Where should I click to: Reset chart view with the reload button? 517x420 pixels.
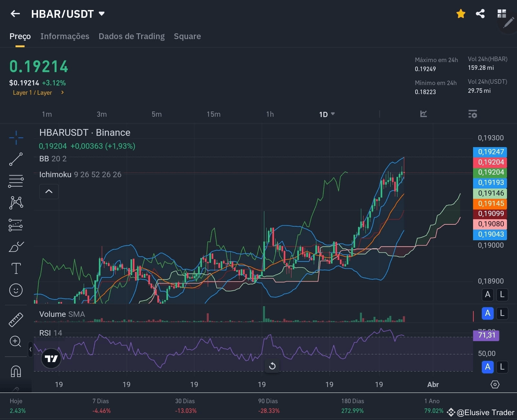pos(272,366)
